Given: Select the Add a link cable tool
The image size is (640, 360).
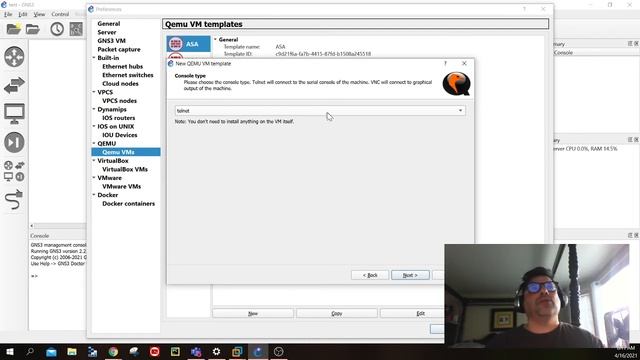Looking at the screenshot, I should click(14, 200).
